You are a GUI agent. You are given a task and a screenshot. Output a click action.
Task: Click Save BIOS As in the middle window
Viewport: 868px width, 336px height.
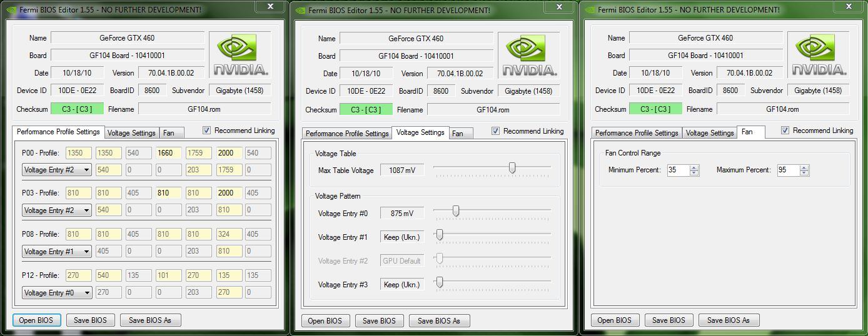click(x=439, y=321)
